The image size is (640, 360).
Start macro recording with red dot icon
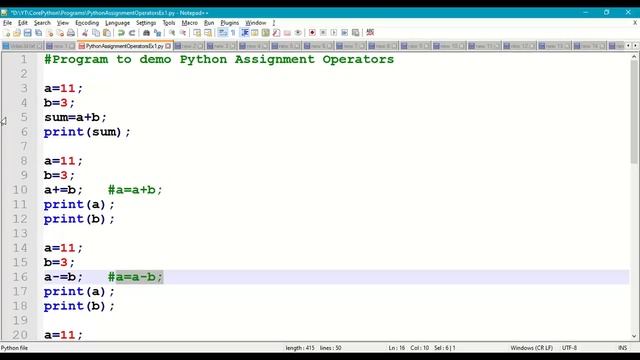click(312, 33)
